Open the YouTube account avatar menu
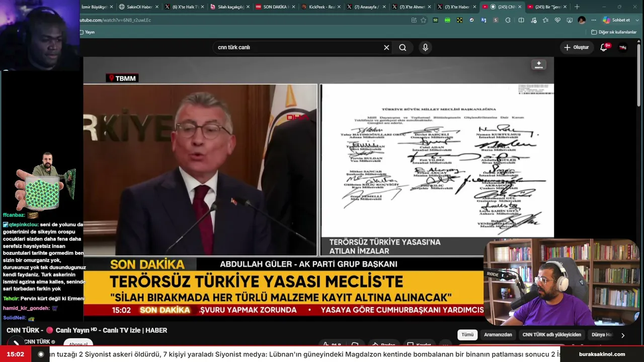This screenshot has width=644, height=362. click(623, 47)
